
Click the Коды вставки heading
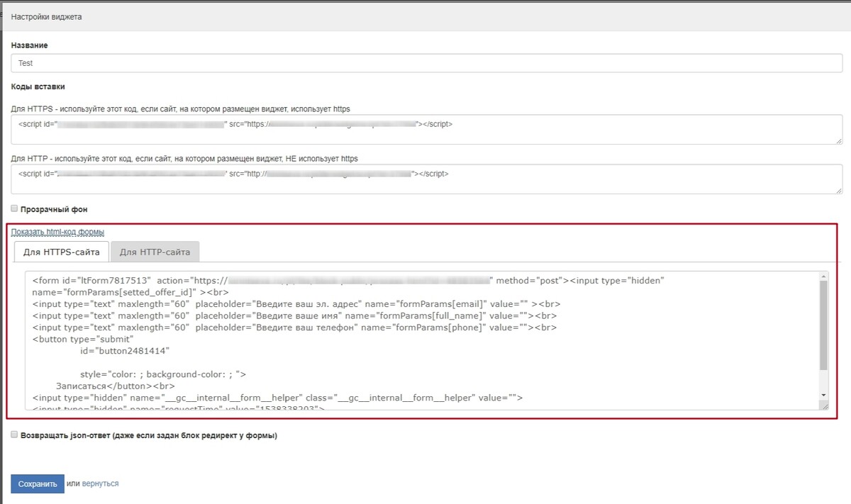coord(38,86)
